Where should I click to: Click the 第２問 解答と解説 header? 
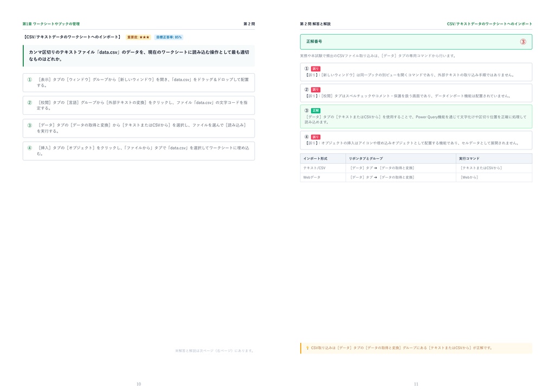[x=315, y=24]
